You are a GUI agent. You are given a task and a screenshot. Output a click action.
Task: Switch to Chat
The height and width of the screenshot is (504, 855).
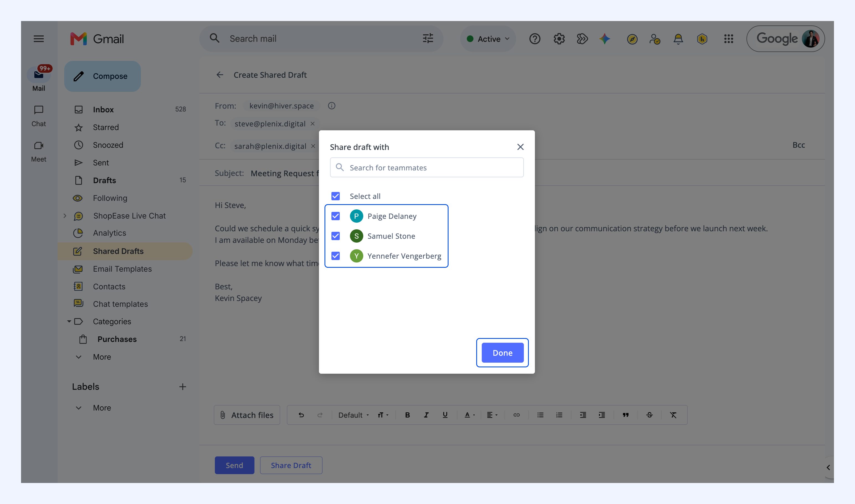[39, 116]
